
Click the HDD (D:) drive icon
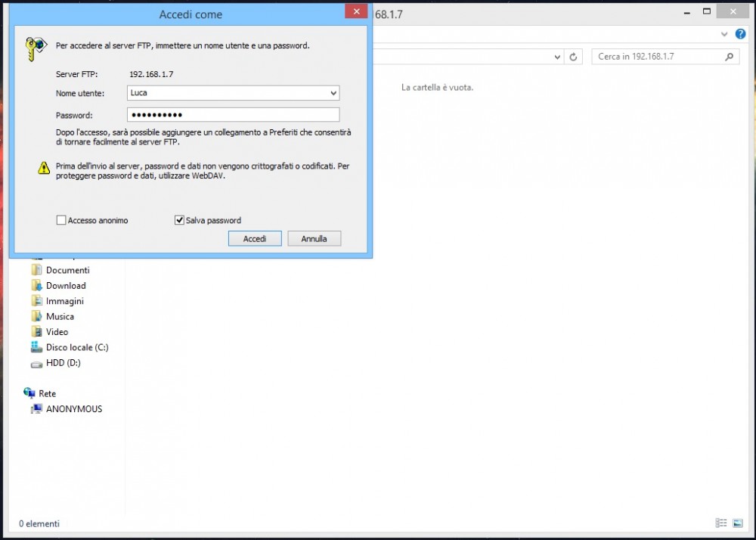tap(36, 365)
